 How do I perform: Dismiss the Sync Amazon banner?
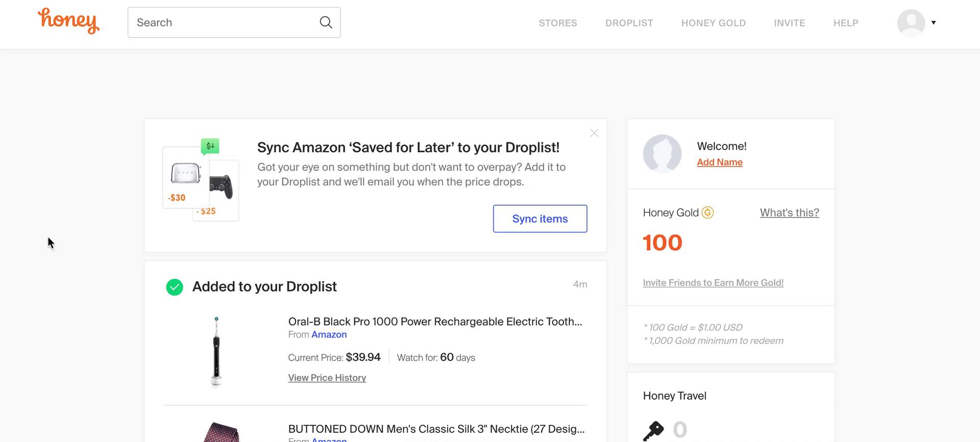pos(594,133)
